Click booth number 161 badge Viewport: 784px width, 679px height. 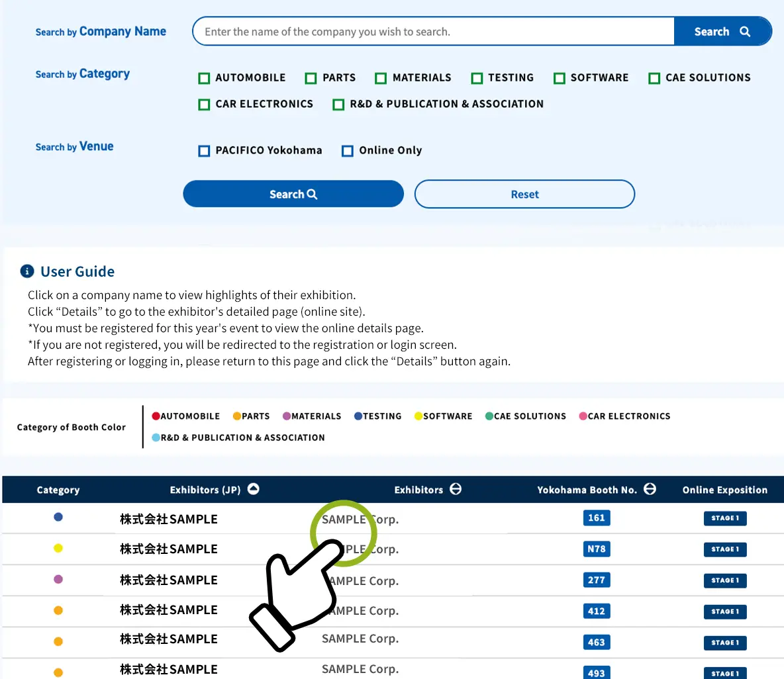pos(596,518)
